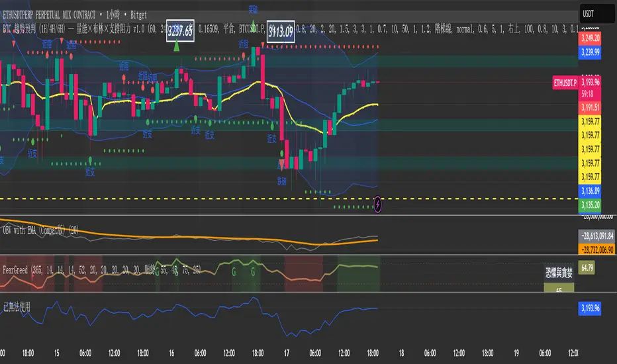Select the blue 3,239.99 price axis label

pos(591,52)
